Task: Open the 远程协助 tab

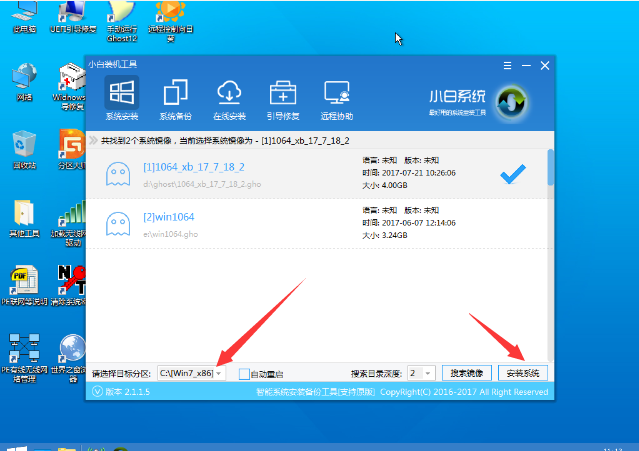Action: (337, 99)
